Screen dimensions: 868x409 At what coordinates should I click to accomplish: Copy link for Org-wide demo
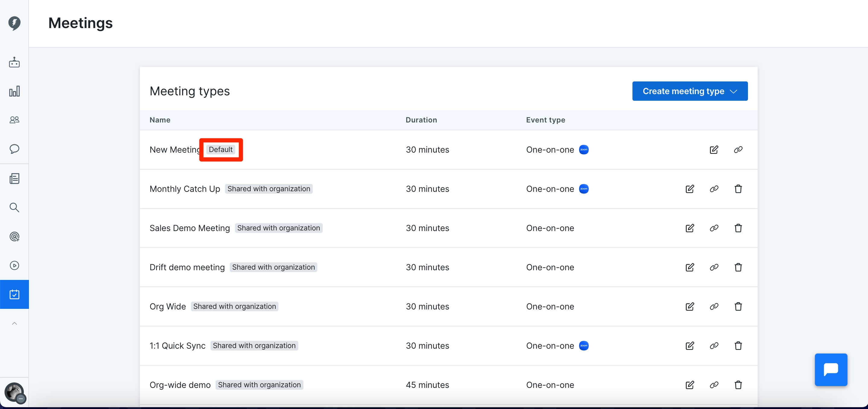tap(714, 385)
